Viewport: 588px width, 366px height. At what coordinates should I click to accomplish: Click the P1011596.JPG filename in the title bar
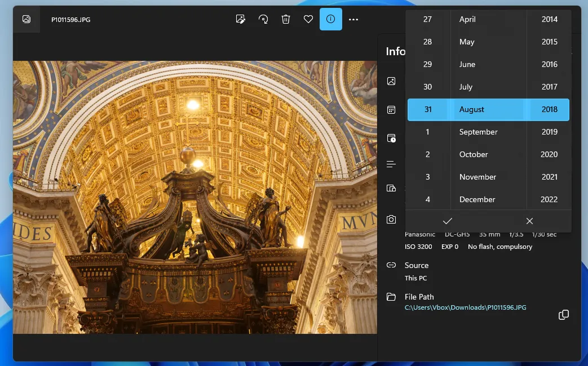click(70, 19)
